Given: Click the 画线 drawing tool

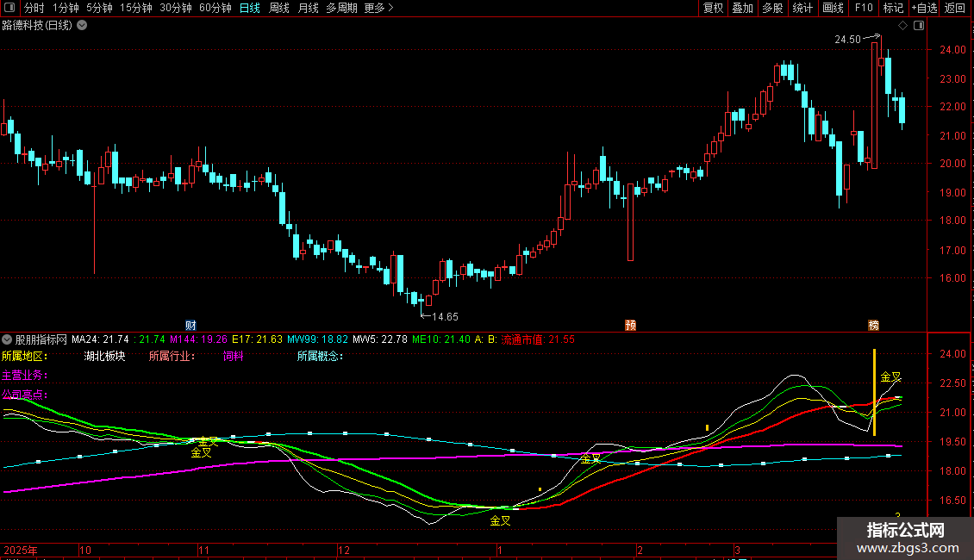Looking at the screenshot, I should (x=833, y=9).
